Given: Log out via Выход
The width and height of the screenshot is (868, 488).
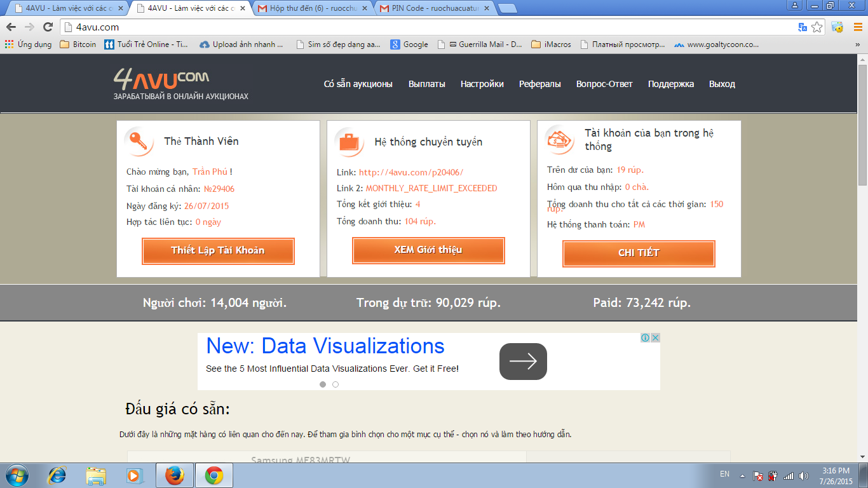Looking at the screenshot, I should [x=722, y=84].
